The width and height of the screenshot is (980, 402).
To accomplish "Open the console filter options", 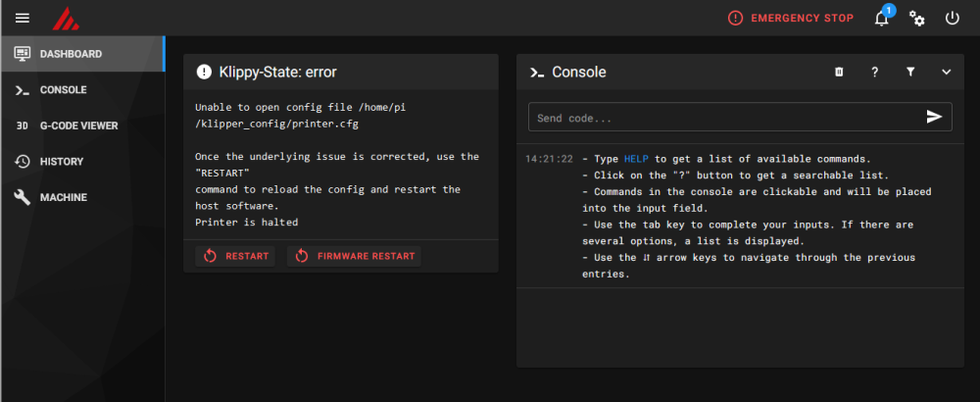I will coord(910,72).
